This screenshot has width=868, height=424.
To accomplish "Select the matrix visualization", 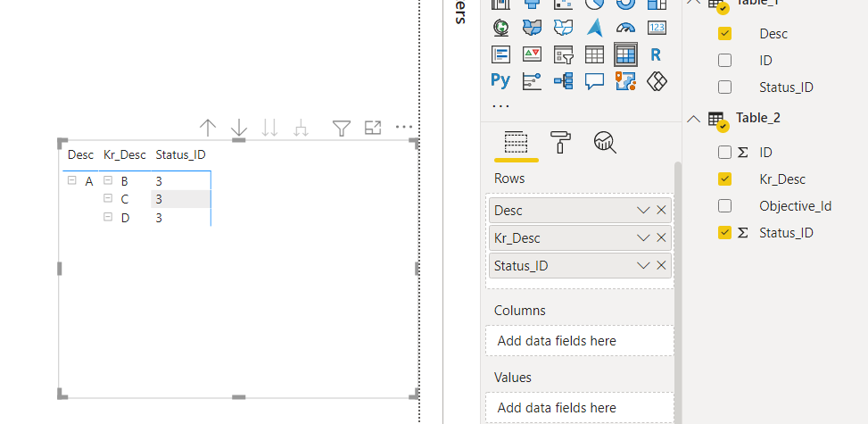I will pos(625,54).
